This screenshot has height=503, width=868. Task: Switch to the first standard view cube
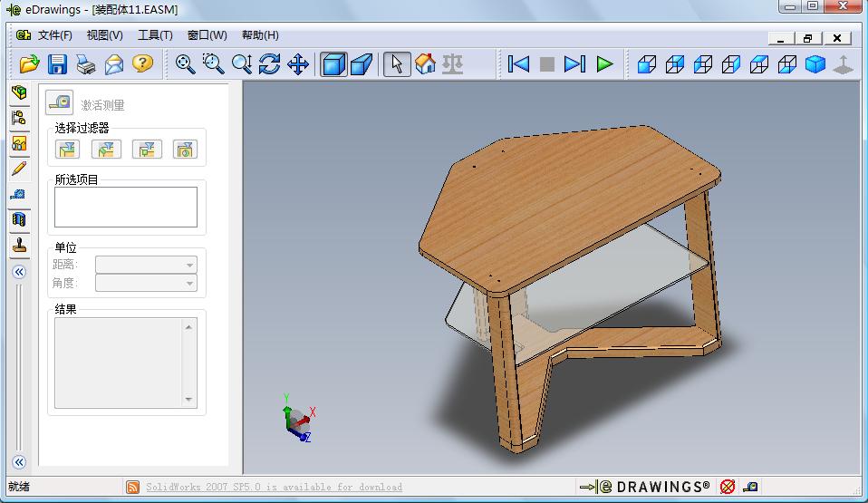(647, 64)
